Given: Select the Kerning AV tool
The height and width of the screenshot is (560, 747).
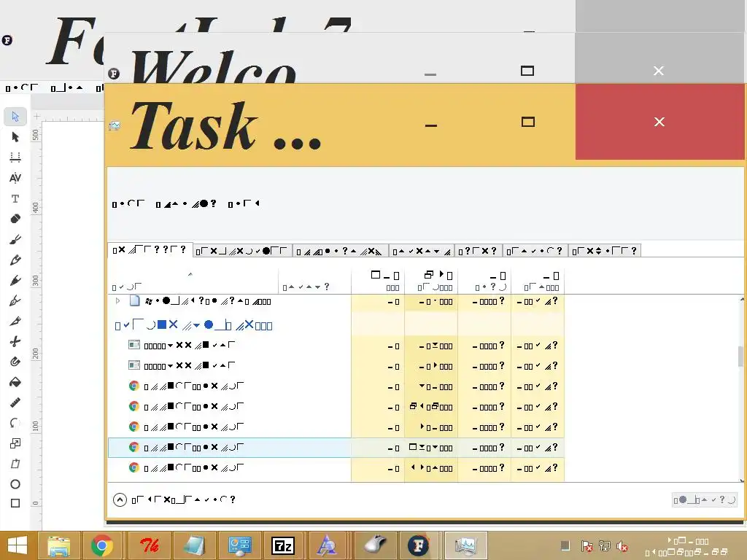Looking at the screenshot, I should tap(15, 178).
